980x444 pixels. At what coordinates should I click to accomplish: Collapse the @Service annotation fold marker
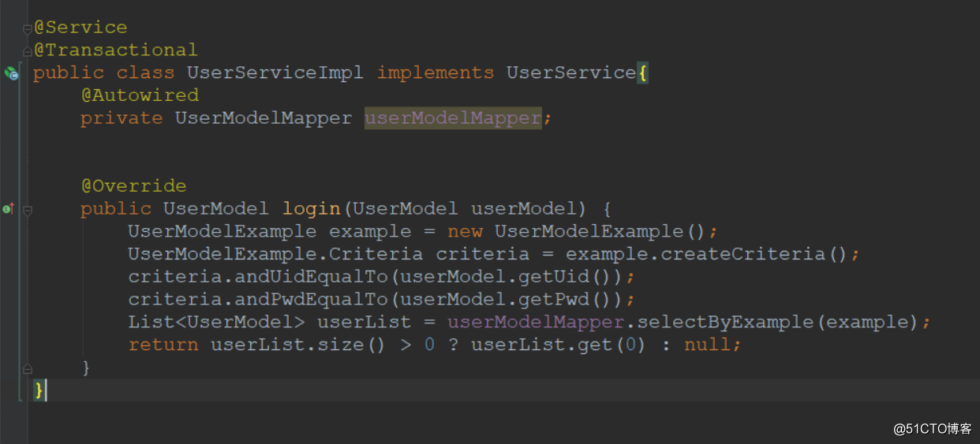pos(28,29)
